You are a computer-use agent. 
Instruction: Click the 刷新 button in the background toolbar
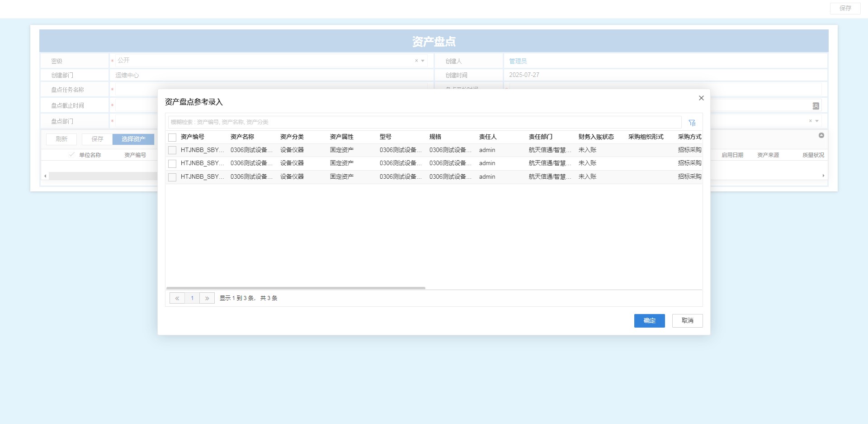pos(61,139)
